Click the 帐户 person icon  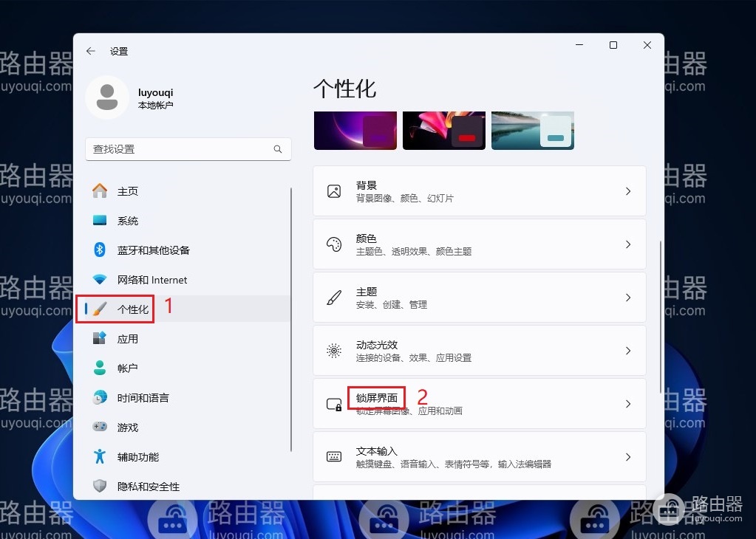click(x=100, y=368)
